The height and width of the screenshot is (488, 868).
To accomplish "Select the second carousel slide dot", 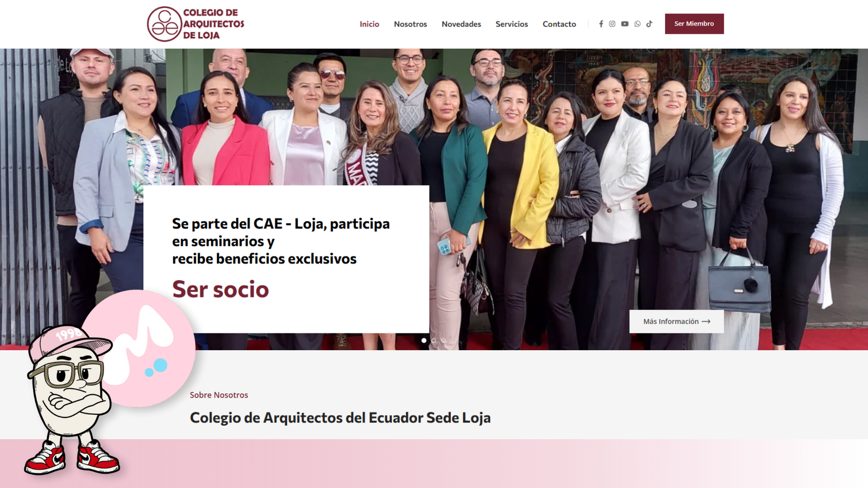I will (x=433, y=341).
